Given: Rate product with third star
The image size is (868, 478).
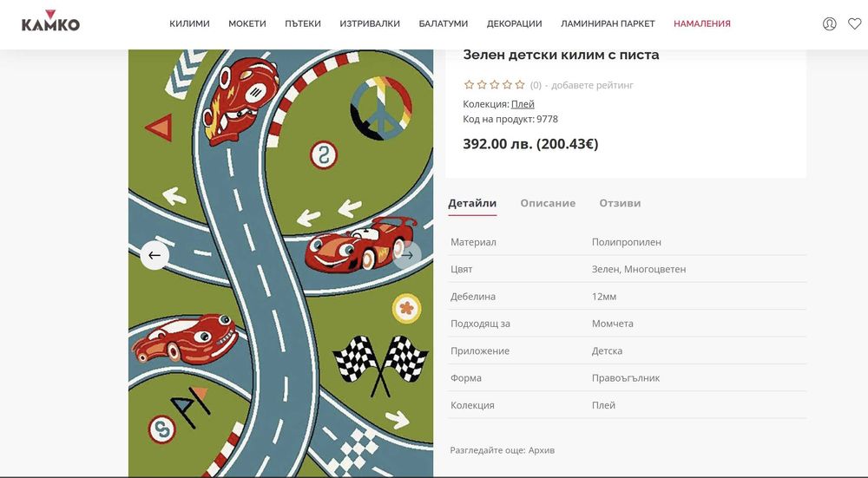Looking at the screenshot, I should (x=495, y=85).
